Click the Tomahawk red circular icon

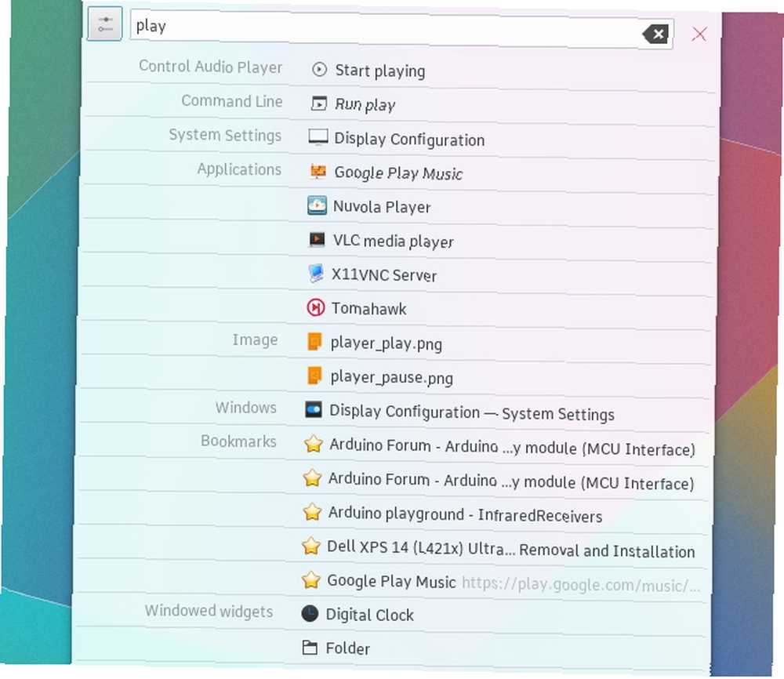(315, 307)
